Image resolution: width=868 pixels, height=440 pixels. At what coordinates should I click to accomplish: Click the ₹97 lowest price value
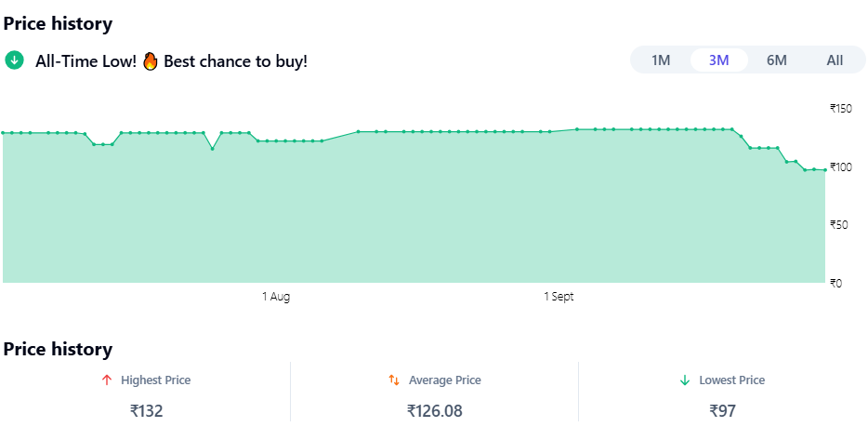[x=723, y=410]
